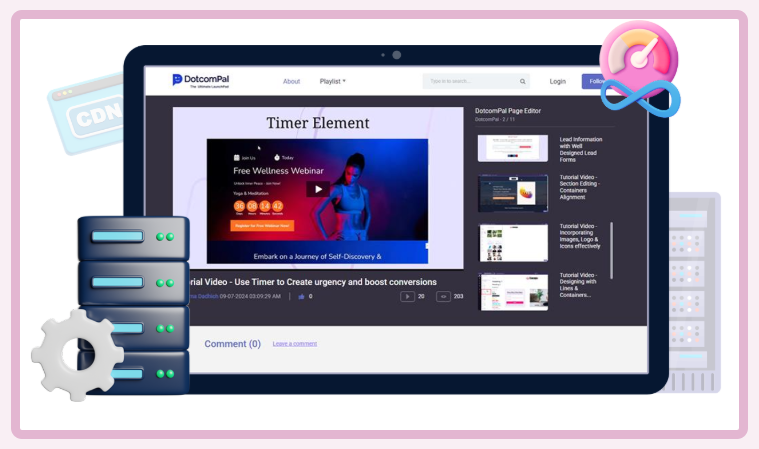This screenshot has width=759, height=449.
Task: Select the 'Designing with Lines & Containers' title
Action: pyautogui.click(x=578, y=285)
